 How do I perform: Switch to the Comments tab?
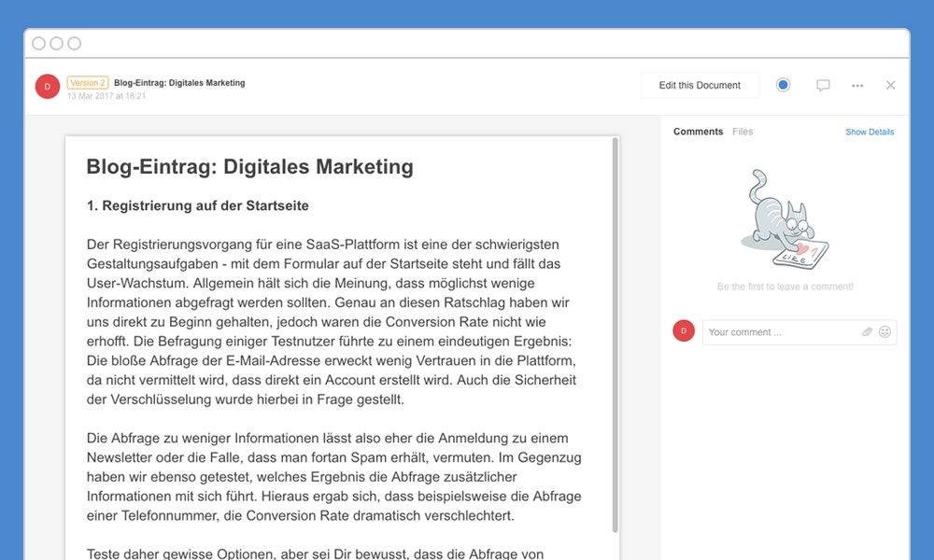[698, 132]
